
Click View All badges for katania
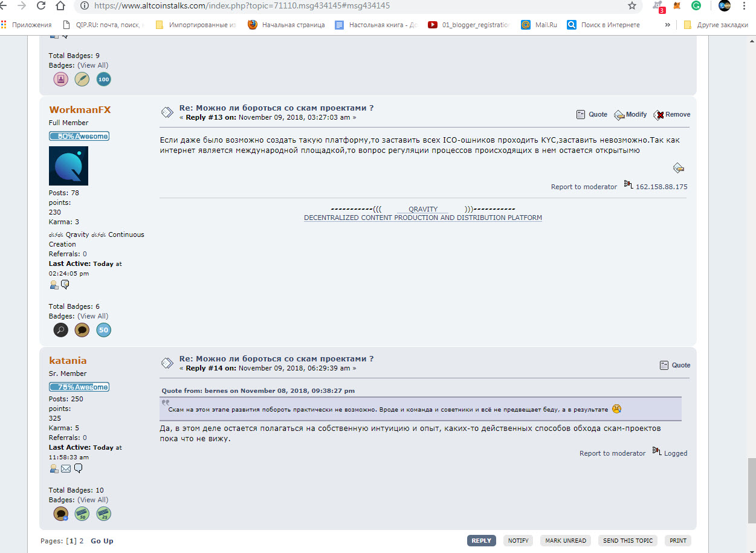pos(93,500)
